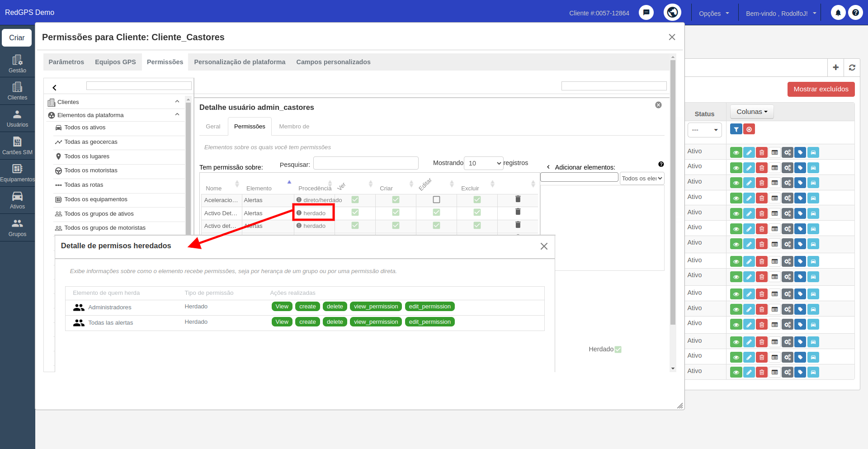868x449 pixels.
Task: Click the back arrow in the left tree panel
Action: point(54,88)
